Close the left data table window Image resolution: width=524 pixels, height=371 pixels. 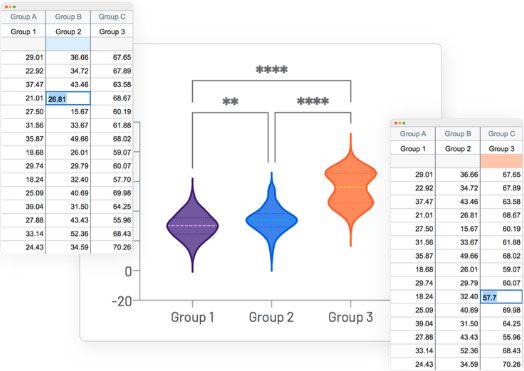[x=6, y=7]
